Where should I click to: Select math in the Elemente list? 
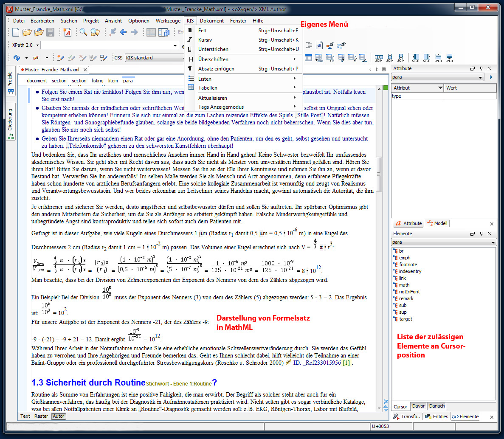(x=404, y=285)
